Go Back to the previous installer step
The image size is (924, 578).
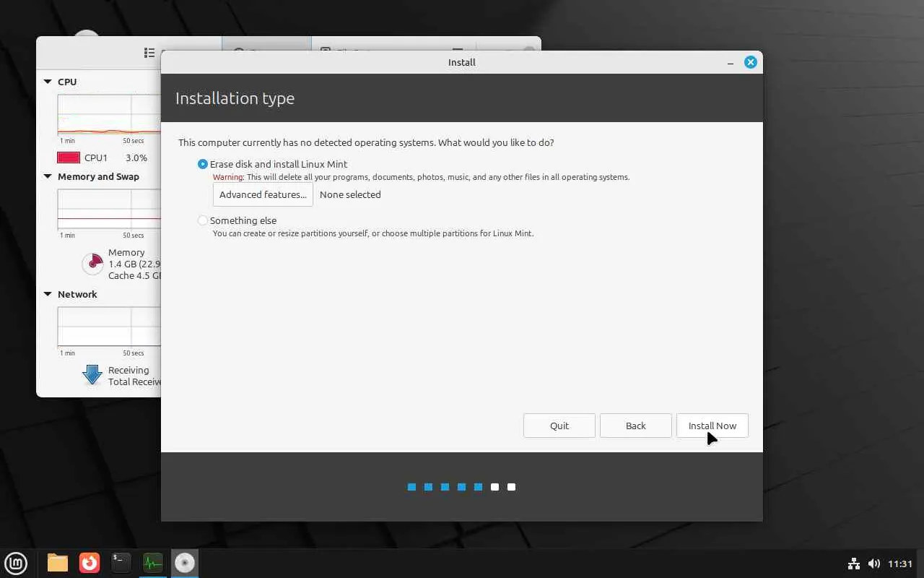[636, 426]
